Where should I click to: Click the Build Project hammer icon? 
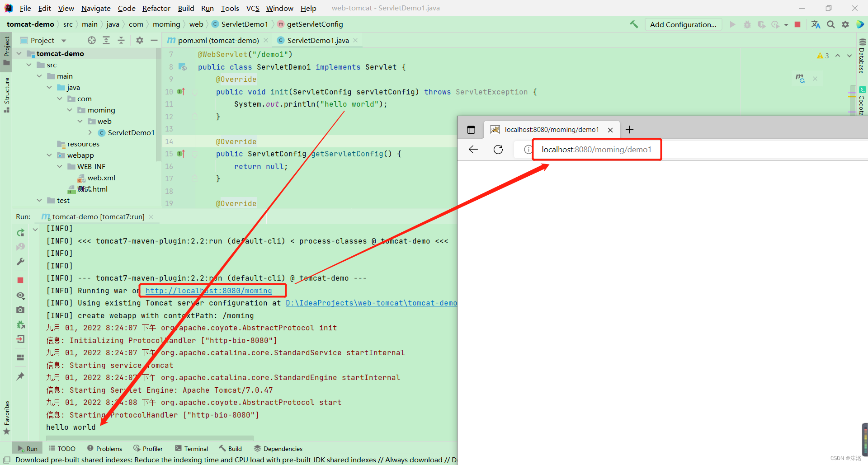pos(634,24)
